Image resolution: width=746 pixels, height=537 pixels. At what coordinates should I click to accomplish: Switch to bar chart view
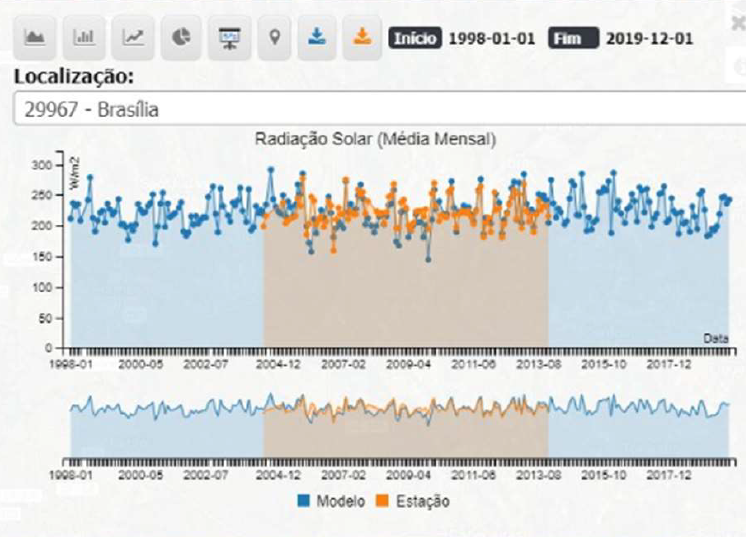[84, 37]
